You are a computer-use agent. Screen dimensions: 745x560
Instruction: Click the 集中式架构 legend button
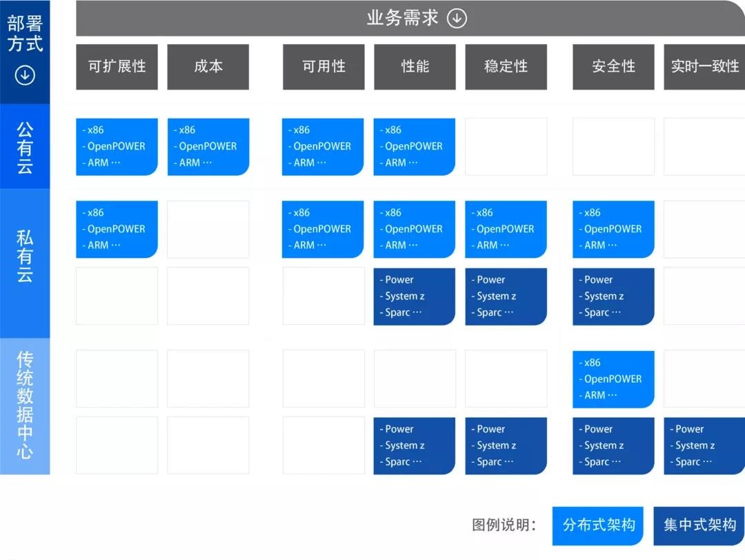(699, 525)
